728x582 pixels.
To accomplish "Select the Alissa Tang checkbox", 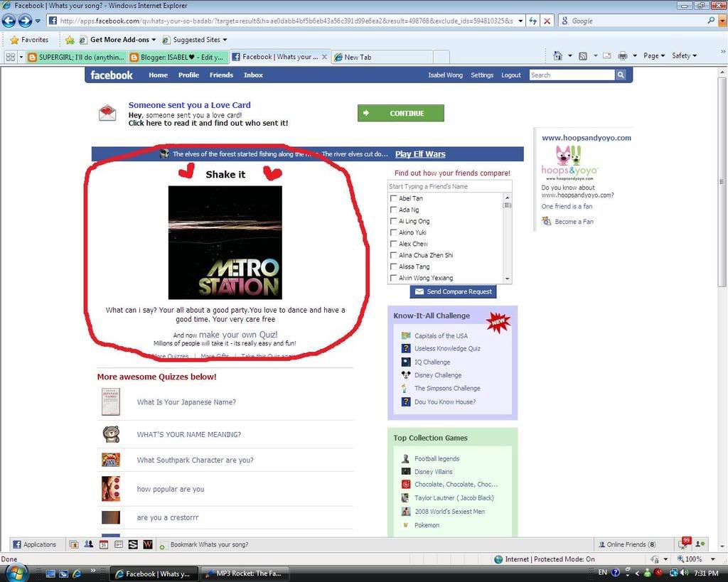I will pos(394,266).
